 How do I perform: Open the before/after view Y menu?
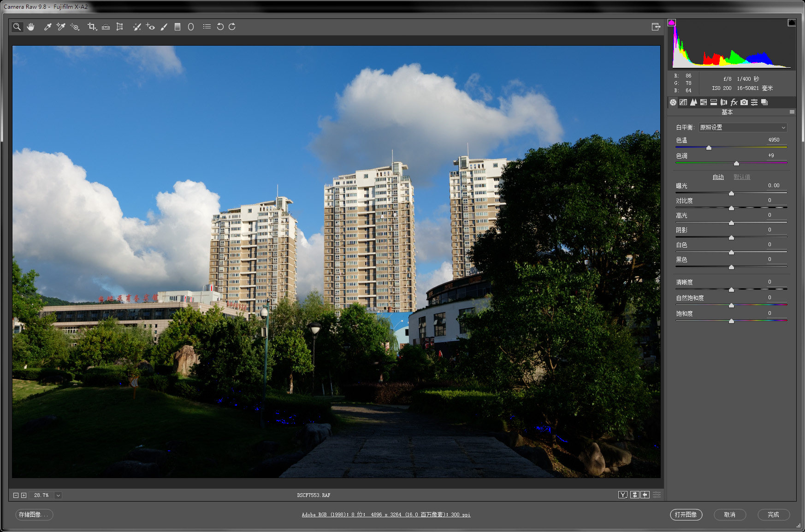pyautogui.click(x=623, y=495)
